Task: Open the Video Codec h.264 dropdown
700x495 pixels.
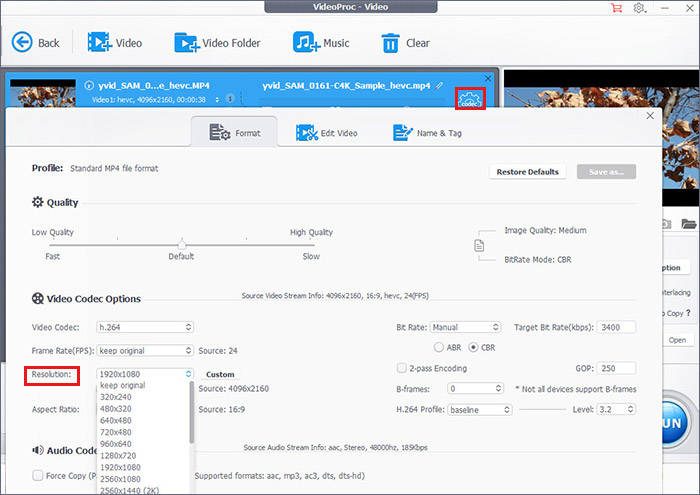Action: [145, 327]
